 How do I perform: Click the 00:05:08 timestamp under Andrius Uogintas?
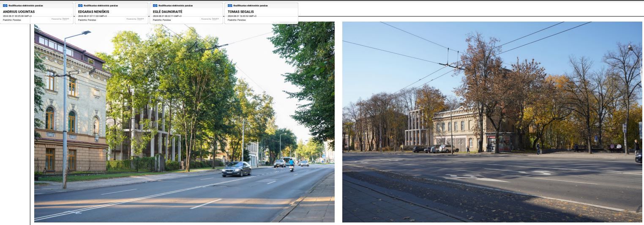coord(17,16)
